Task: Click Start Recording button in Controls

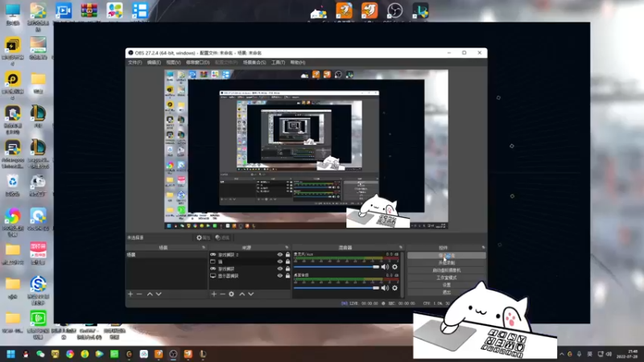Action: [447, 263]
